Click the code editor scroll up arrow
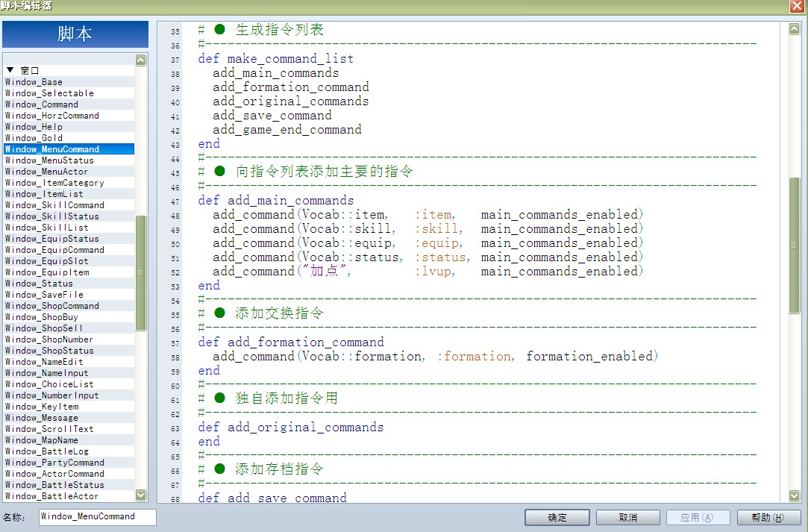This screenshot has width=808, height=532. point(794,29)
